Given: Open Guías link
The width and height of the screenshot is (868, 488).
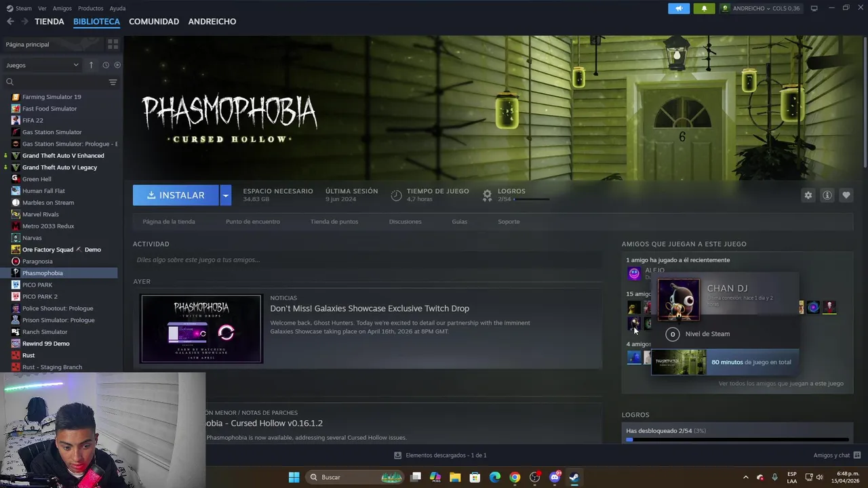Looking at the screenshot, I should [x=460, y=222].
